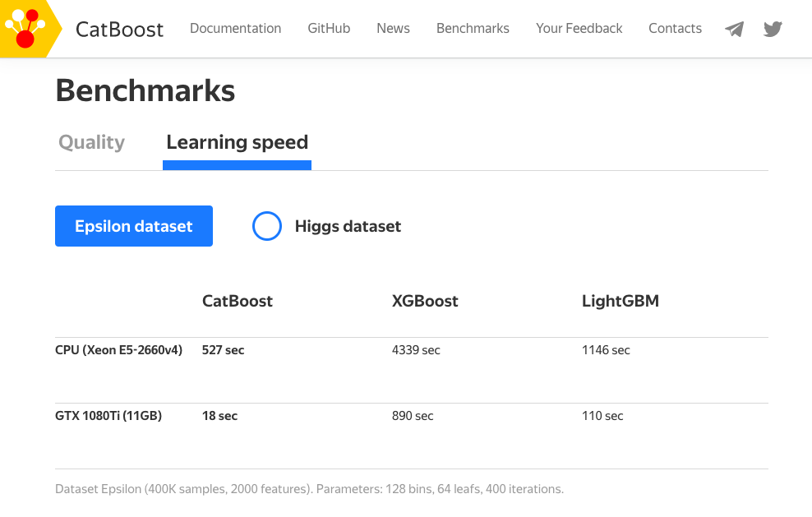Click the Higgs dataset label text
This screenshot has height=517, width=812.
point(348,226)
